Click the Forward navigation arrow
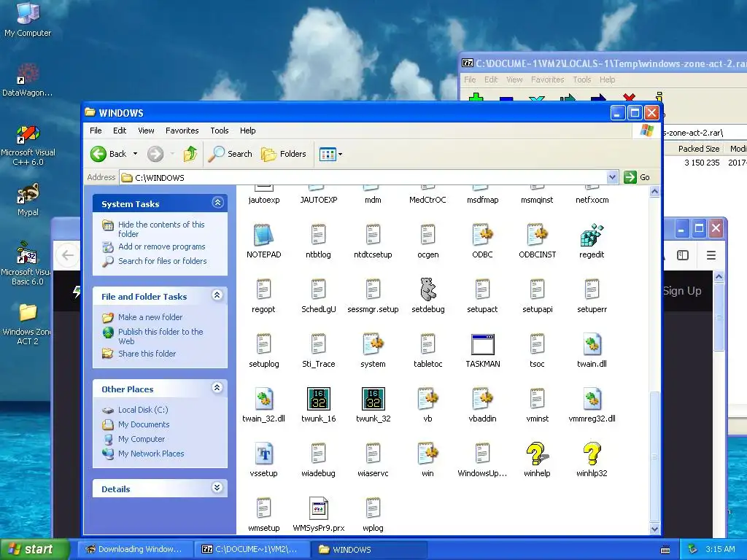 click(155, 154)
